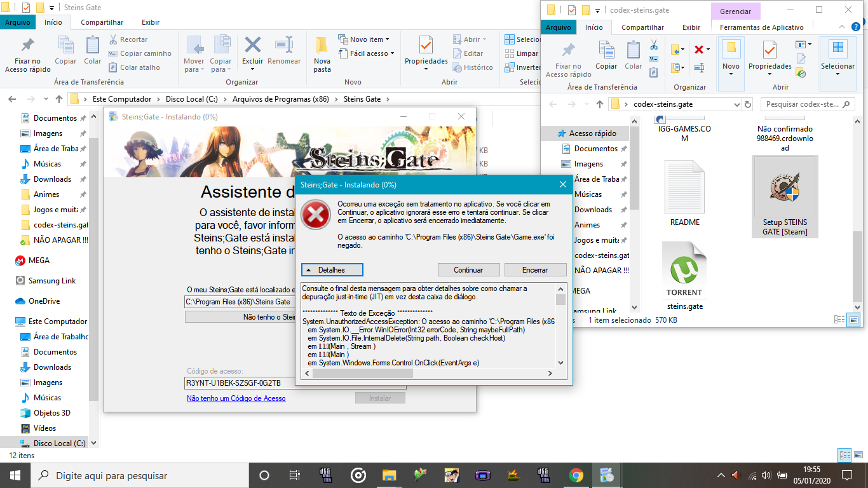Click Copiar caminho in Steins Gate window ribbon
This screenshot has width=868, height=488.
(140, 53)
